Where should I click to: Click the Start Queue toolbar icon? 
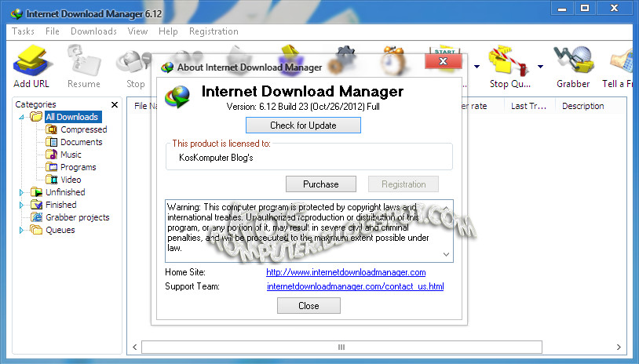click(x=444, y=60)
